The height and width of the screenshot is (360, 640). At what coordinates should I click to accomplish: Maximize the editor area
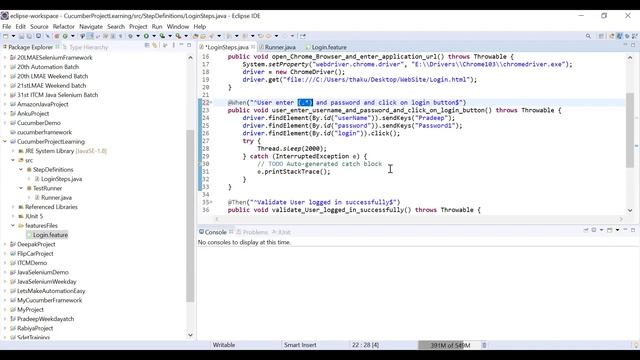point(633,44)
